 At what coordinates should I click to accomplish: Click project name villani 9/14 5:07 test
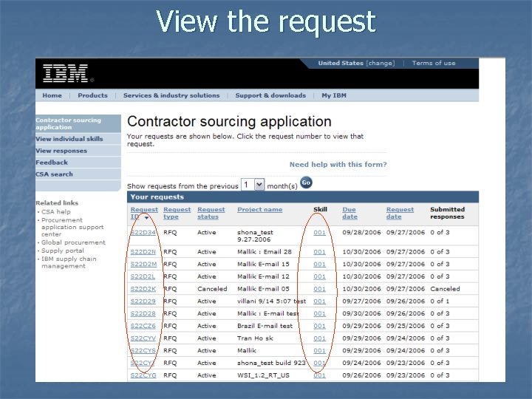pyautogui.click(x=271, y=301)
